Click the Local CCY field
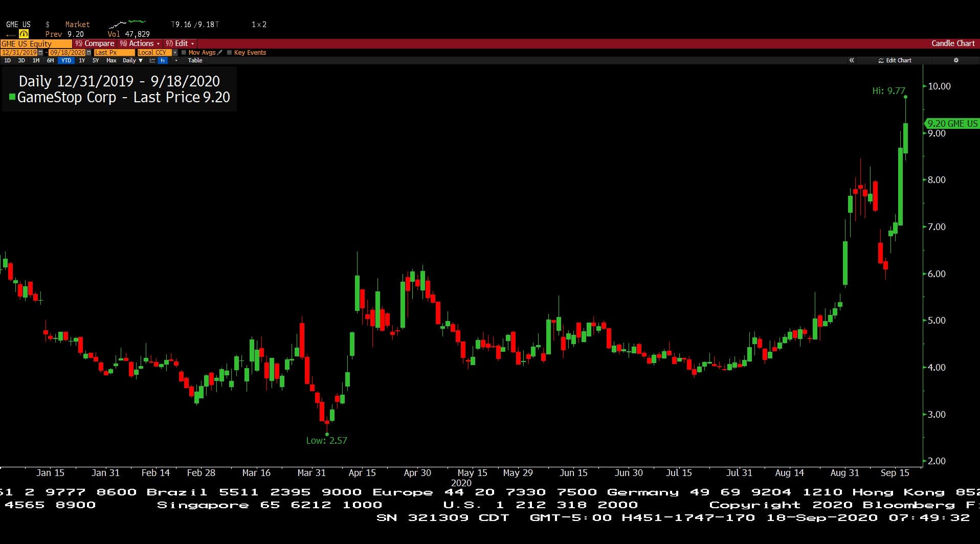Screen dimensions: 980x544 click(x=154, y=52)
